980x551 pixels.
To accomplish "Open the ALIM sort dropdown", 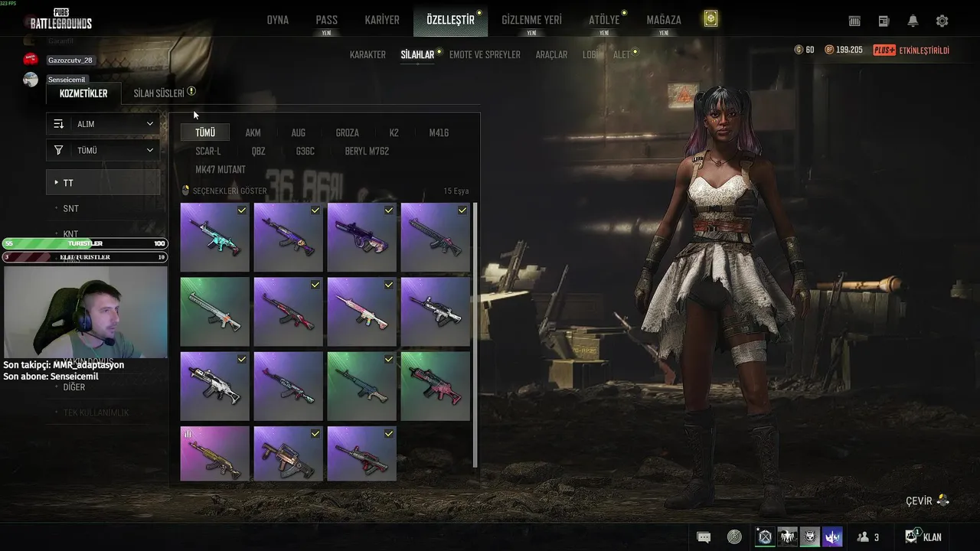I will tap(103, 124).
